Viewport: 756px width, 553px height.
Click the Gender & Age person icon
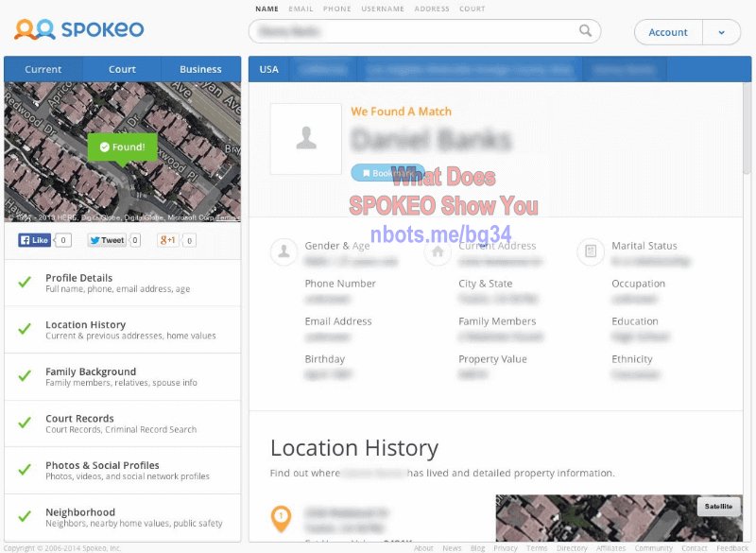pyautogui.click(x=284, y=251)
